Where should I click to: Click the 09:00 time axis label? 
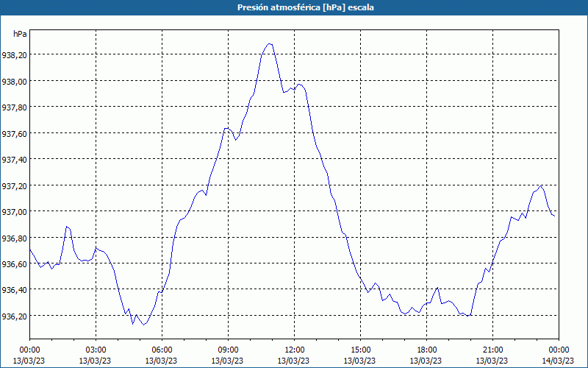click(x=228, y=350)
